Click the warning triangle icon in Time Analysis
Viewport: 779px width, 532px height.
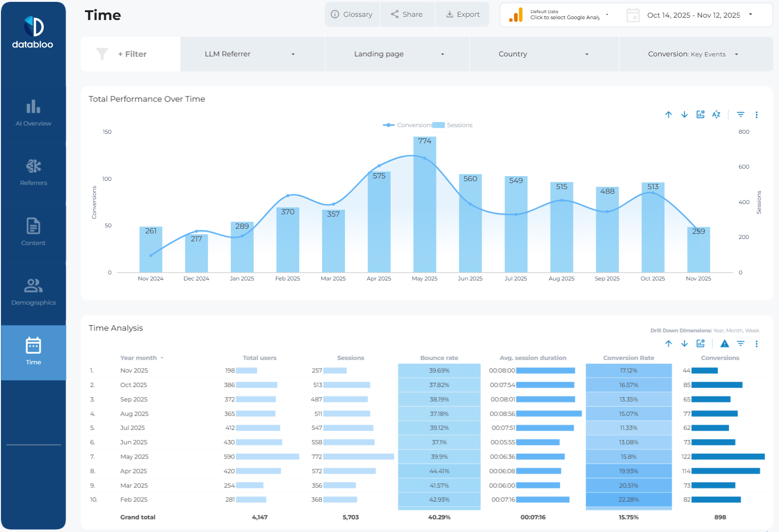point(724,344)
